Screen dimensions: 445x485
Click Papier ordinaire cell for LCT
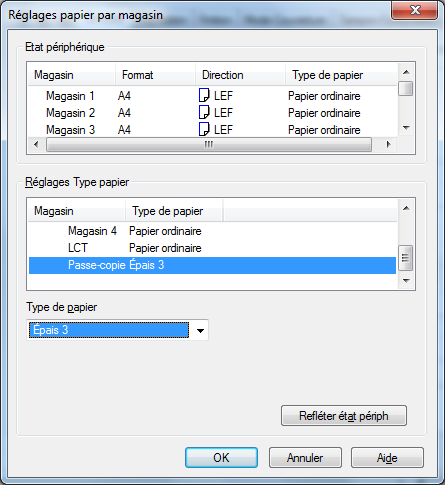165,248
